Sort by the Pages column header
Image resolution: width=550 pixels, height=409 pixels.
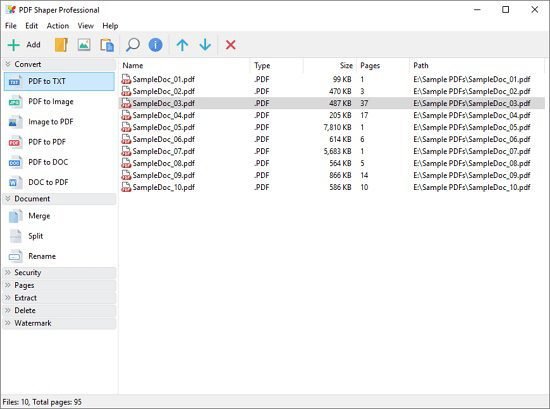pos(383,66)
